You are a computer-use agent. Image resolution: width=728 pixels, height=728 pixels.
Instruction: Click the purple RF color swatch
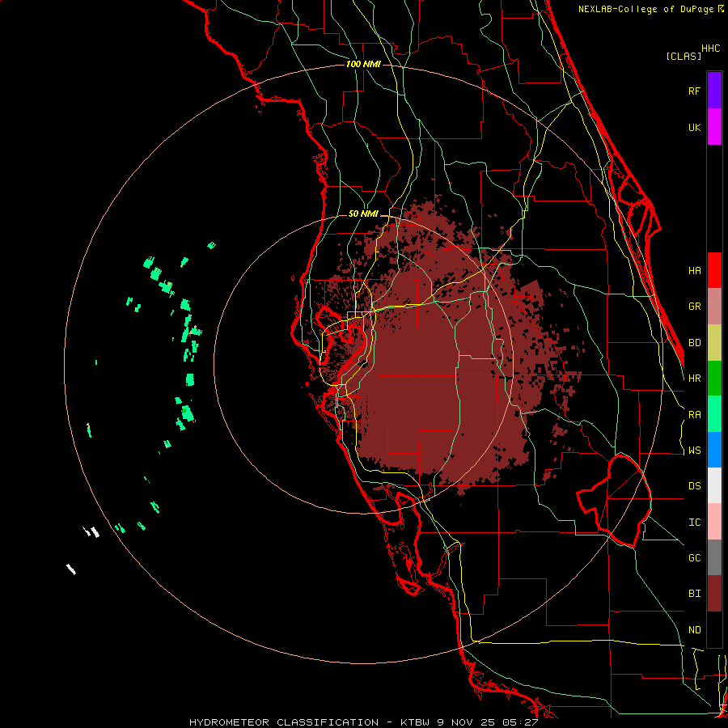point(714,91)
